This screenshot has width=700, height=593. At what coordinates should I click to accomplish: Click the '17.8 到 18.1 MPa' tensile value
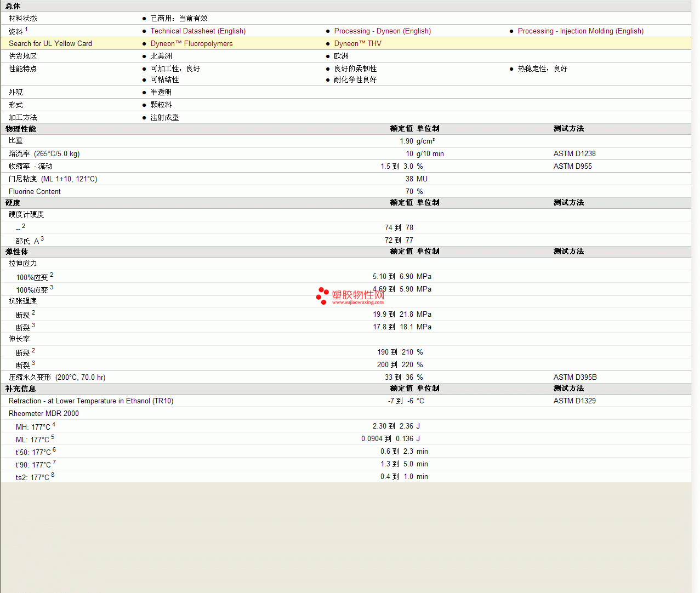click(x=402, y=327)
